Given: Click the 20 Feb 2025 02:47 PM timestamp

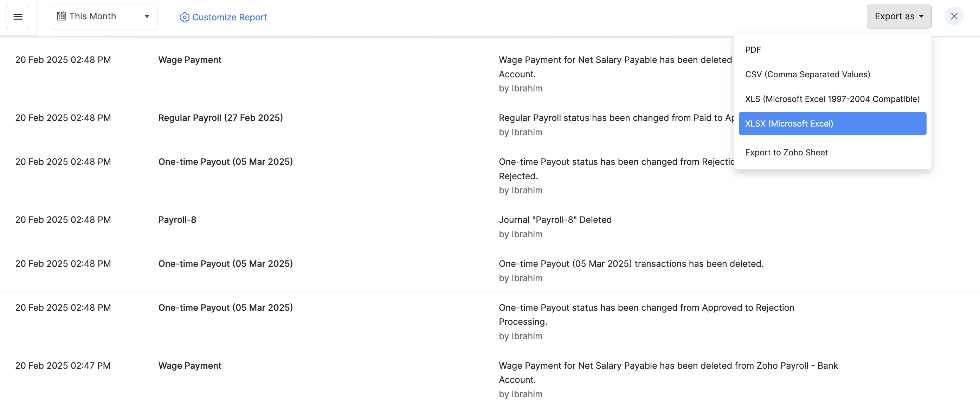Looking at the screenshot, I should pyautogui.click(x=63, y=366).
